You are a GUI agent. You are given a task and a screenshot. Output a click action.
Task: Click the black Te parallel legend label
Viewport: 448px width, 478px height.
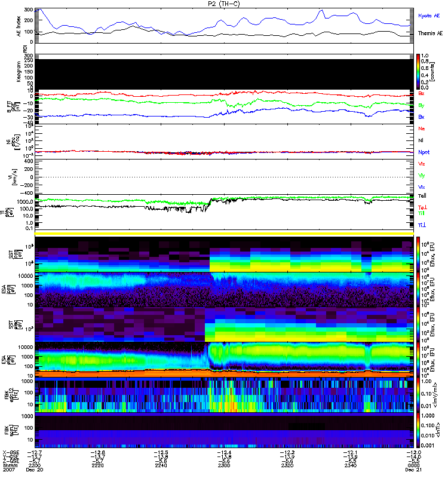click(x=422, y=196)
